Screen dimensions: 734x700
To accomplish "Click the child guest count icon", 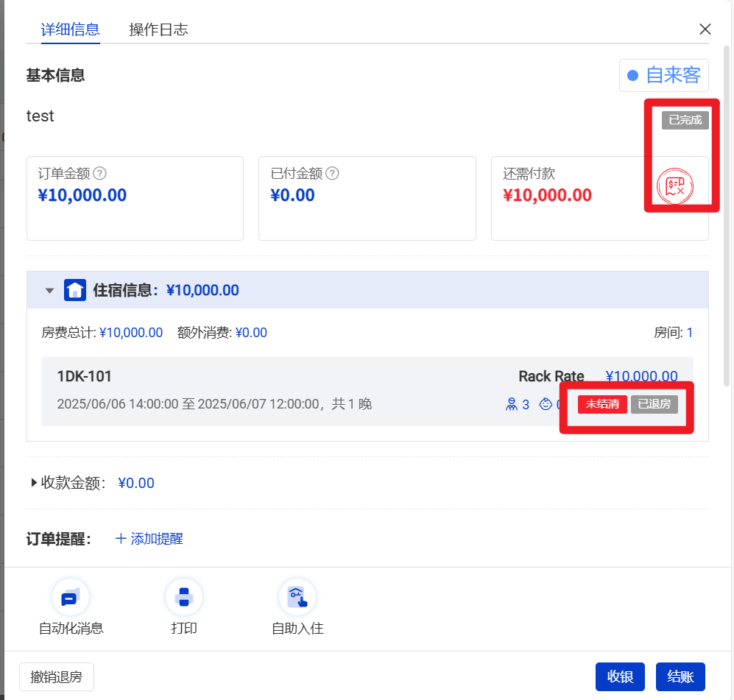I will [x=546, y=404].
